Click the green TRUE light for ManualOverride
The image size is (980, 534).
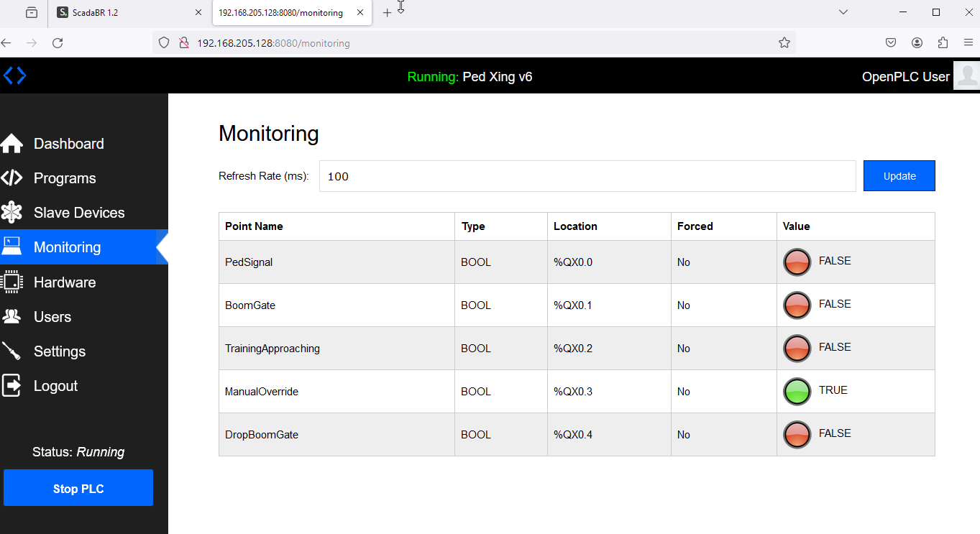pyautogui.click(x=797, y=391)
